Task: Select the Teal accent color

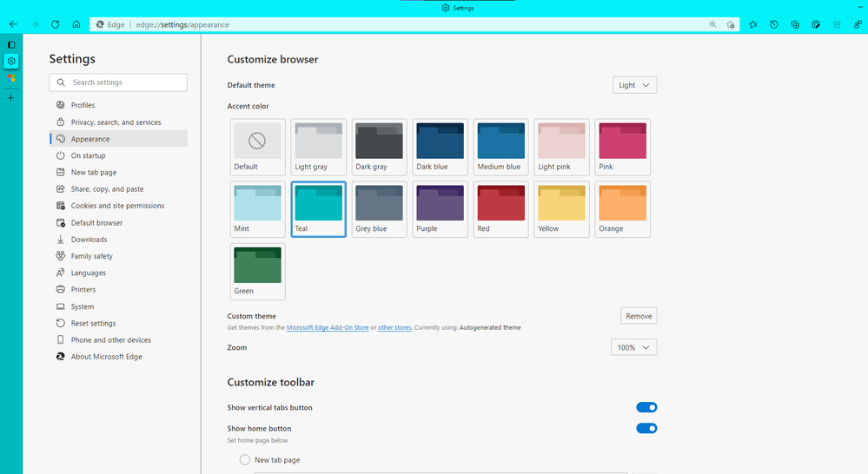Action: [318, 209]
